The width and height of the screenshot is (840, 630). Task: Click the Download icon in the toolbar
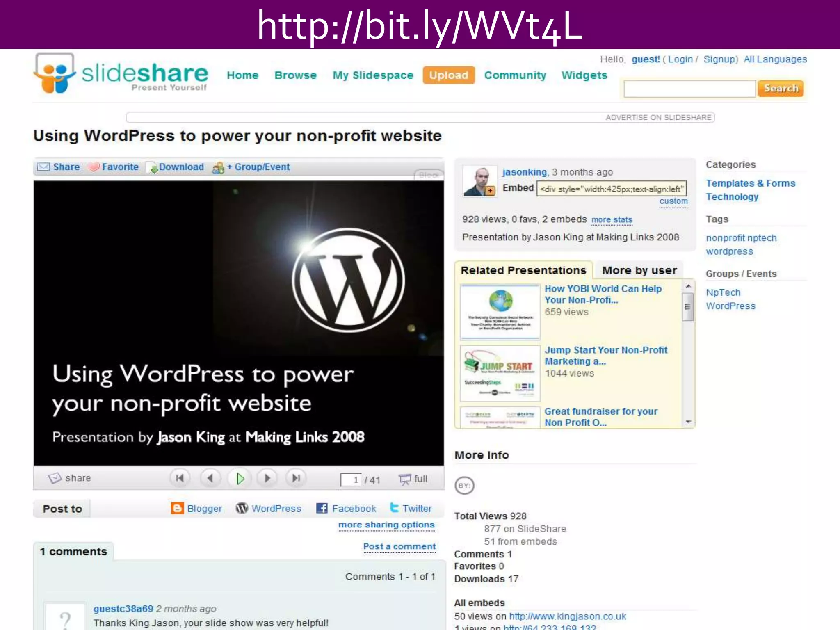tap(153, 168)
